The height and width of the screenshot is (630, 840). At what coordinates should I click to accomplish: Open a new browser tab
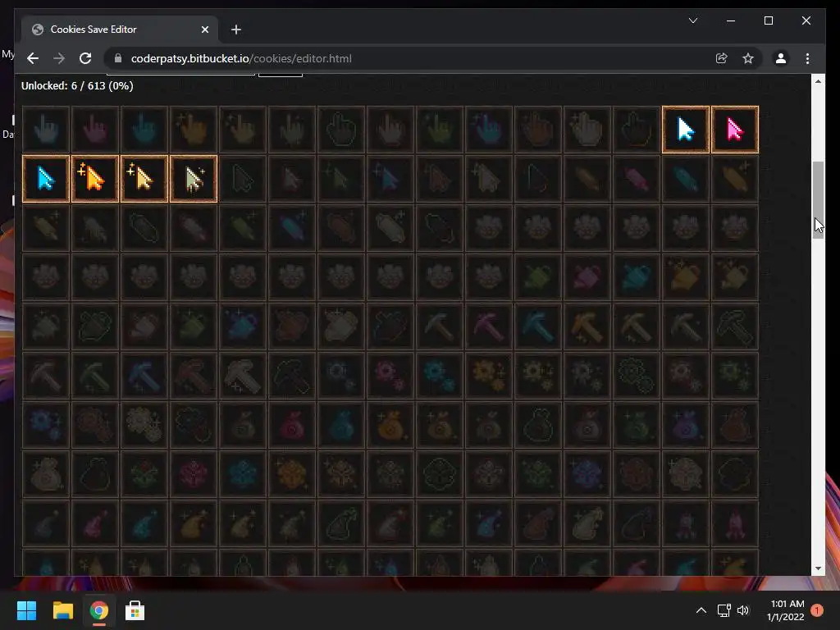(235, 30)
